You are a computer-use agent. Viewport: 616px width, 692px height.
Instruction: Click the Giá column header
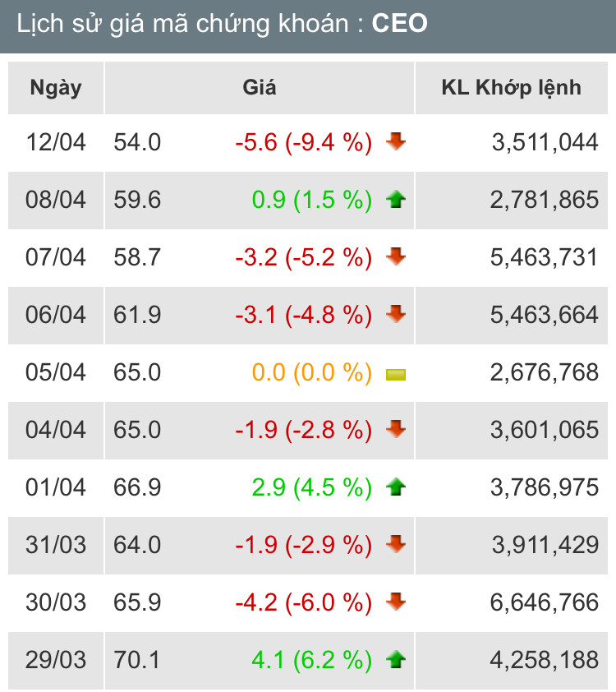point(260,88)
